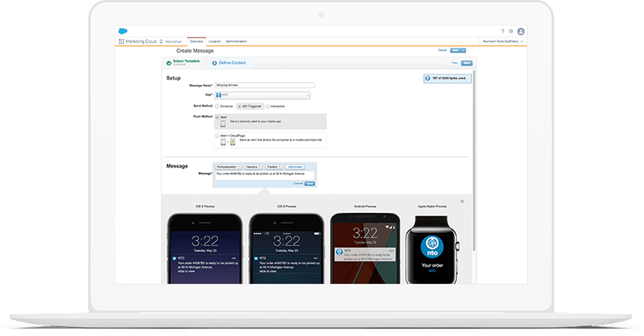The height and width of the screenshot is (336, 644).
Task: Click the 'iOS 8 Preview' label
Action: click(x=286, y=206)
